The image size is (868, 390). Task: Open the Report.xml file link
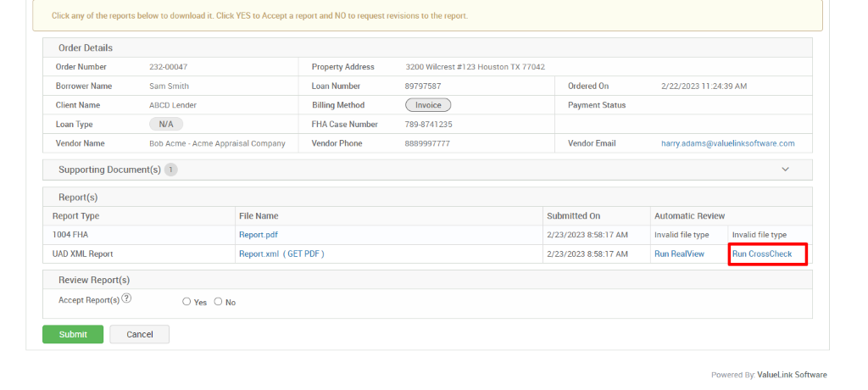coord(259,253)
